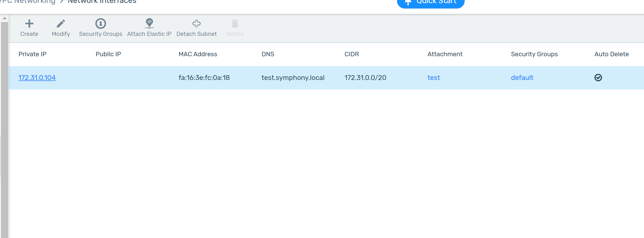
Task: Click the Public IP column header
Action: 108,54
